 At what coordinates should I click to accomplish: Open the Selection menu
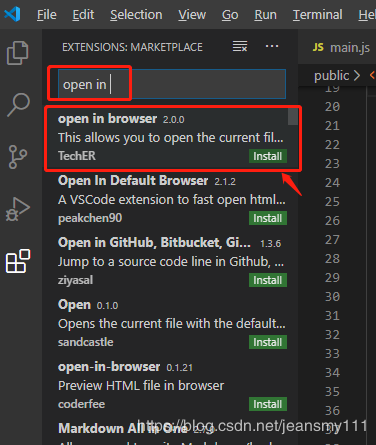136,15
